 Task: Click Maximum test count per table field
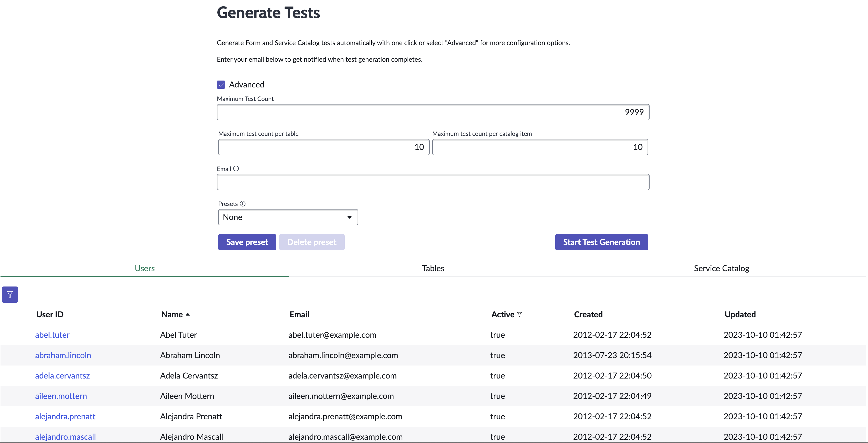[x=324, y=147]
